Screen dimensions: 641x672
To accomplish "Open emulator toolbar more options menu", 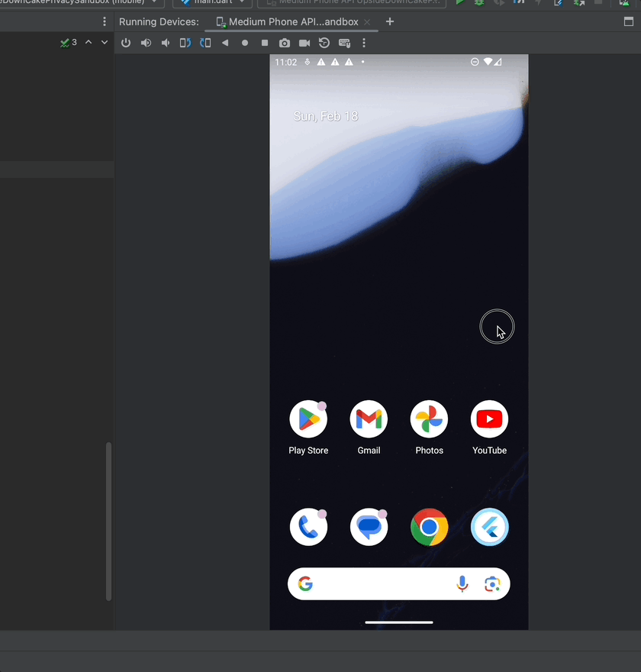I will [364, 43].
